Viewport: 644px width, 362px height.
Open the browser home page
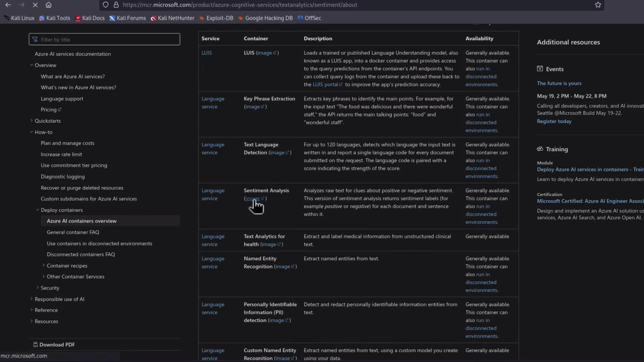[x=49, y=5]
